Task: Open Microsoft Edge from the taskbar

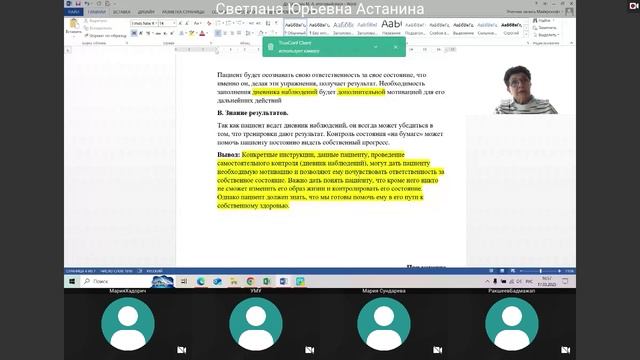Action: click(201, 281)
